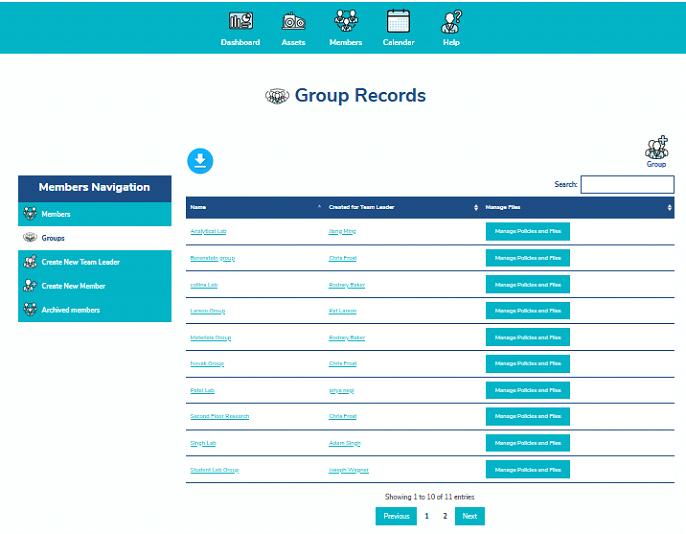Open the Calendar icon in top navigation
This screenshot has width=686, height=534.
tap(398, 27)
